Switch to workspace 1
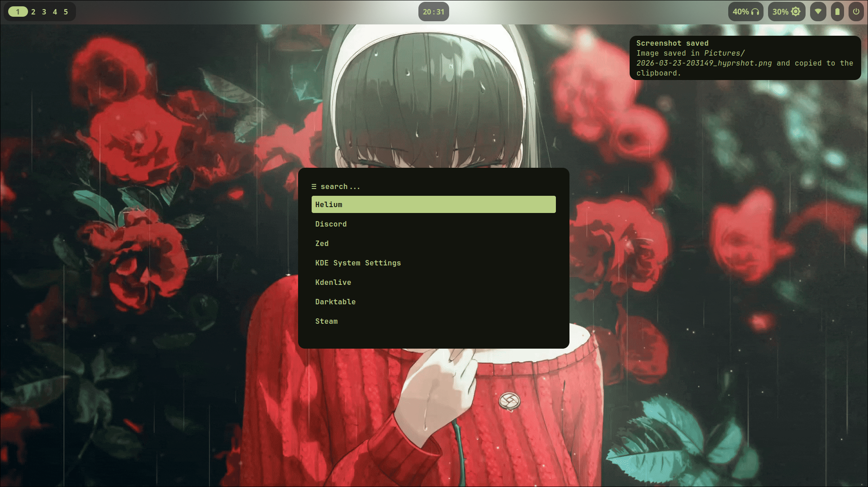Screen dimensions: 868x487 (x=18, y=12)
